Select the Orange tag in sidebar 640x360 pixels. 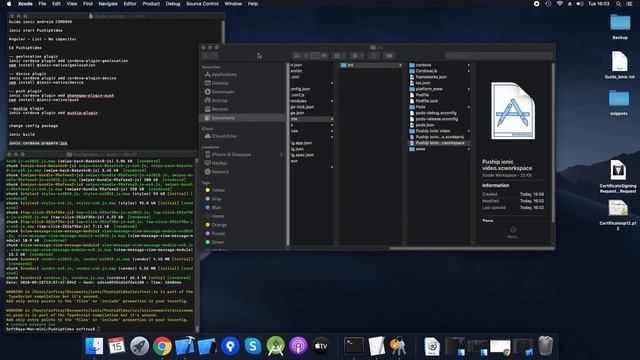click(216, 225)
